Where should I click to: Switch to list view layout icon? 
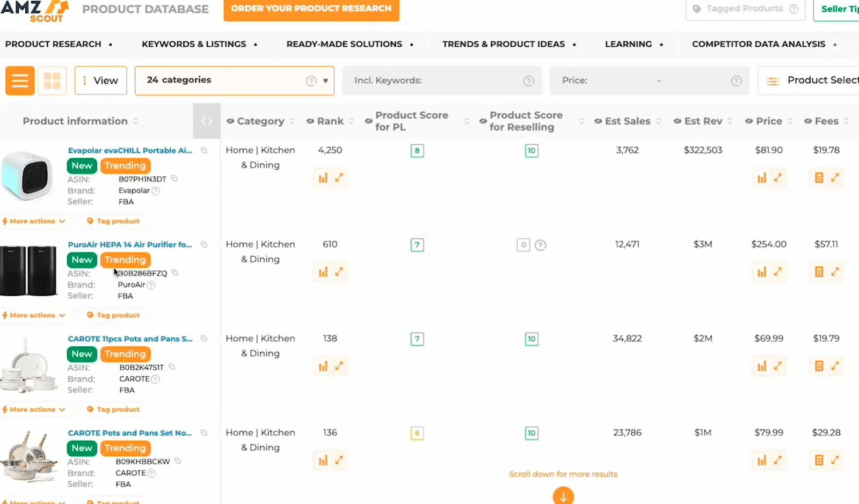(20, 81)
